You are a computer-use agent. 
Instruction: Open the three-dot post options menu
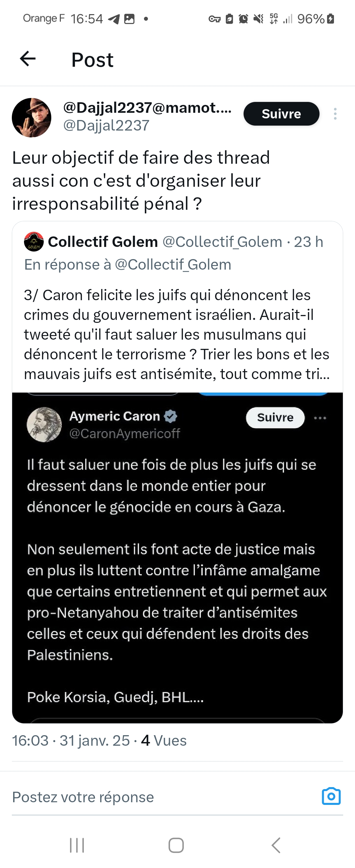click(335, 114)
